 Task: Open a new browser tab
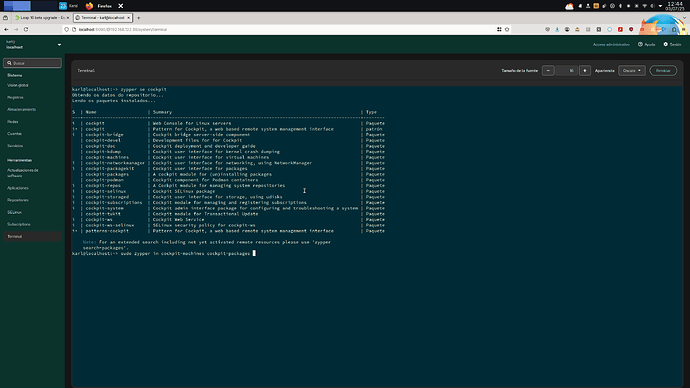pyautogui.click(x=139, y=18)
